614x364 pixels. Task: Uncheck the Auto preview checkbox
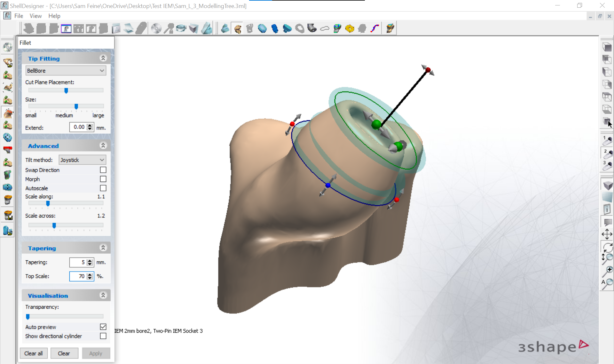103,327
